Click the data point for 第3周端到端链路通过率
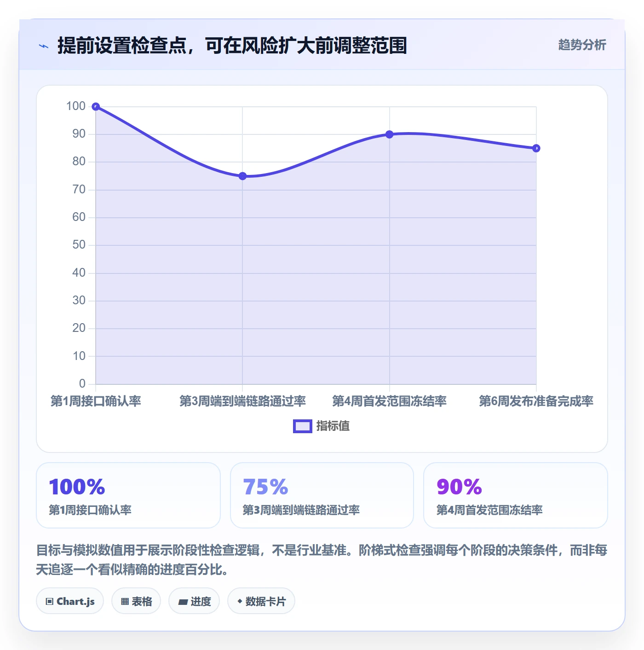Viewport: 644px width, 650px height. pyautogui.click(x=242, y=176)
